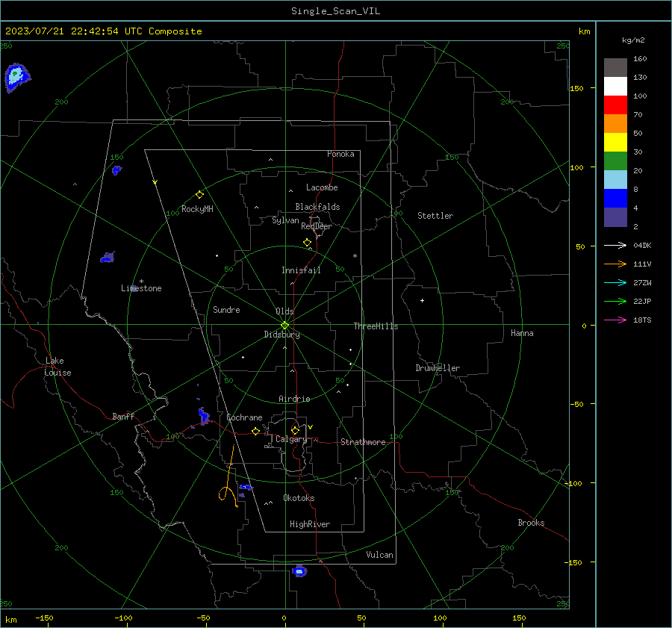
Task: Click the Brooks label
Action: (x=531, y=523)
